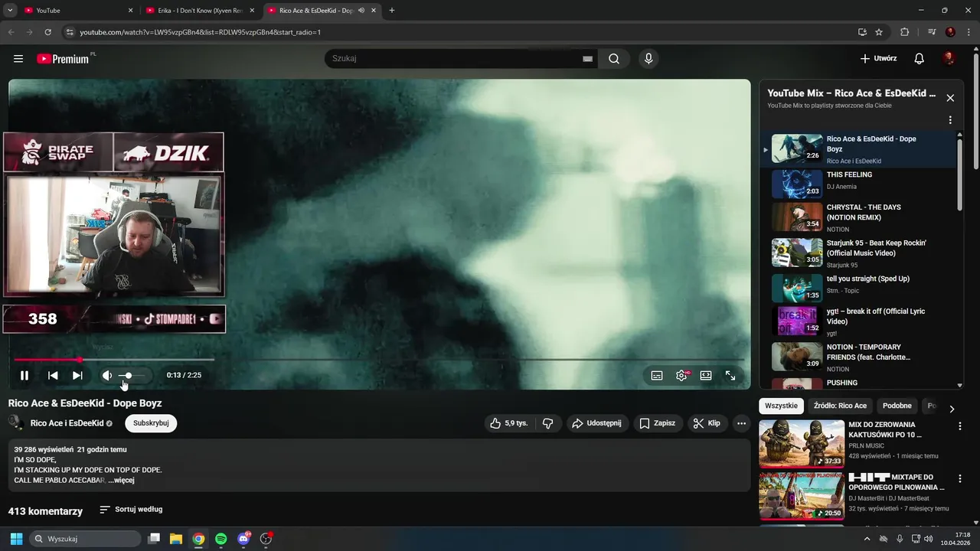
Task: Reload the page
Action: pos(47,32)
